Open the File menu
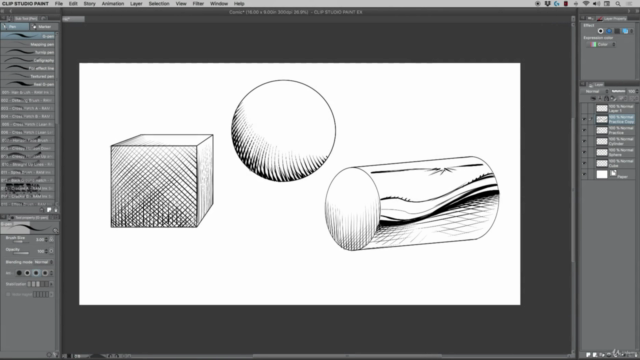The height and width of the screenshot is (360, 640). (x=59, y=4)
